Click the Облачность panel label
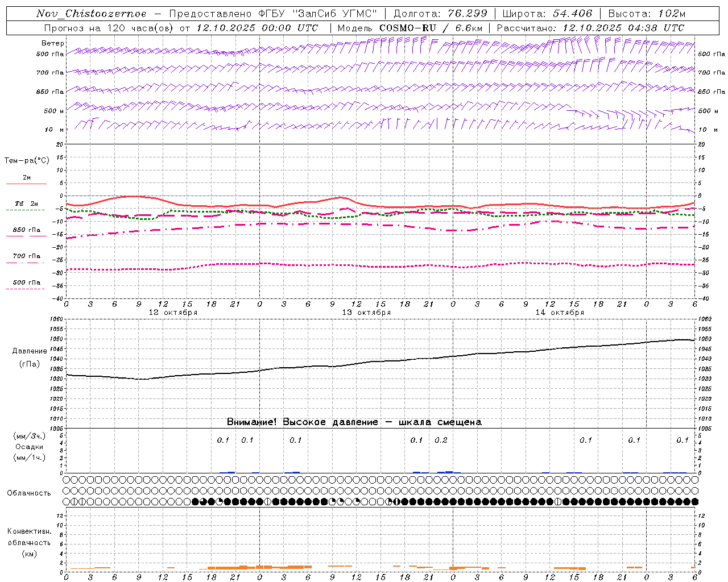The height and width of the screenshot is (582, 728). coord(29,493)
